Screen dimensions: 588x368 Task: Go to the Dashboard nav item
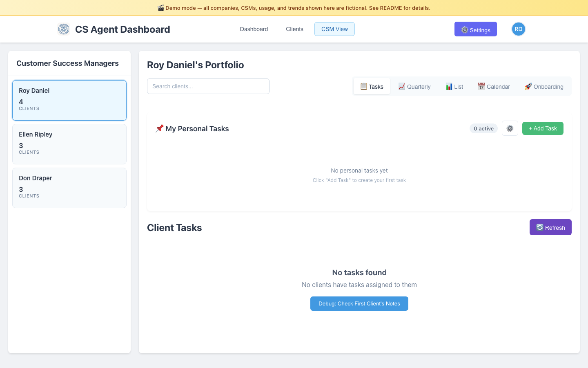pyautogui.click(x=254, y=29)
